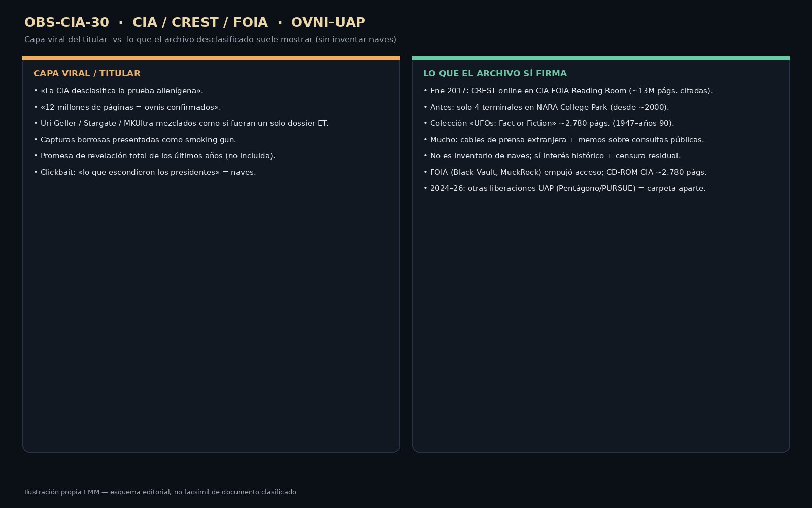This screenshot has width=812, height=508.
Task: Select the Ene 2017 CREST online bullet
Action: coord(568,91)
